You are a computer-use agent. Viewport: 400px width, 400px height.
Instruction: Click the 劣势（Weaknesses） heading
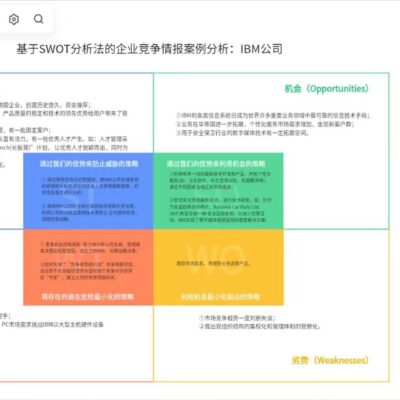pos(330,360)
